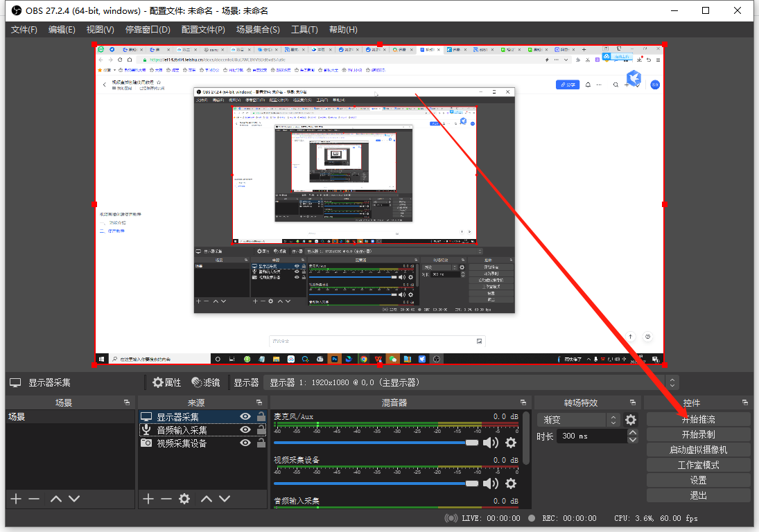Image resolution: width=759 pixels, height=532 pixels.
Task: Increase transition duration with up arrow
Action: [633, 432]
